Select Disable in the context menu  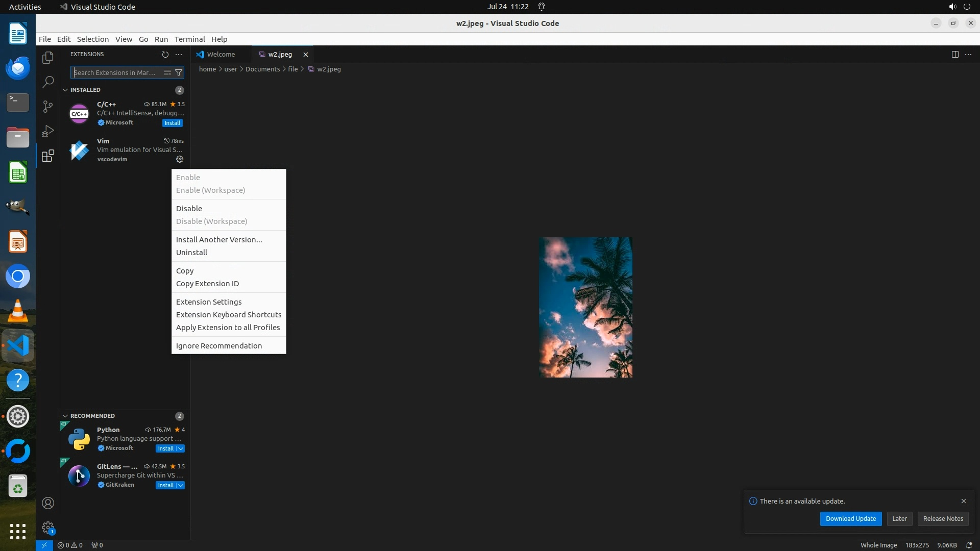pyautogui.click(x=189, y=208)
